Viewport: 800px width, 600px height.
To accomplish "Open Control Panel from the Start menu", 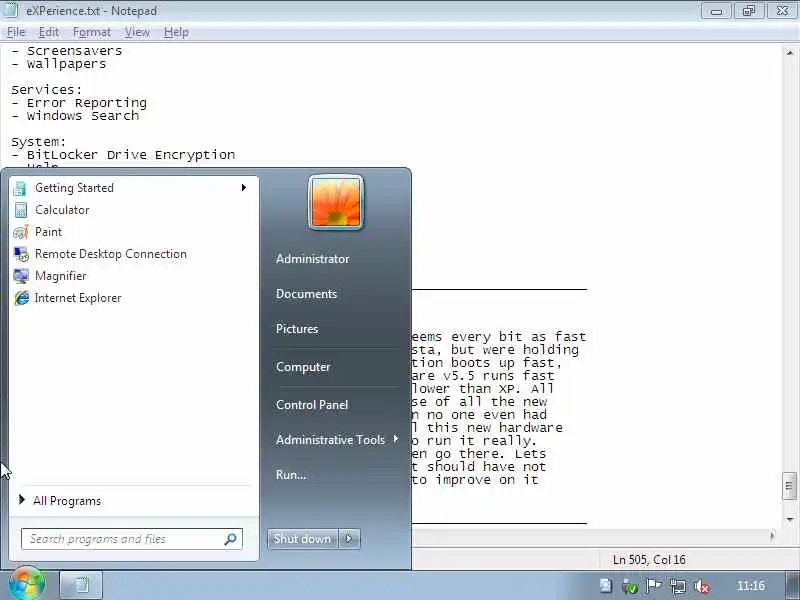I will tap(312, 405).
